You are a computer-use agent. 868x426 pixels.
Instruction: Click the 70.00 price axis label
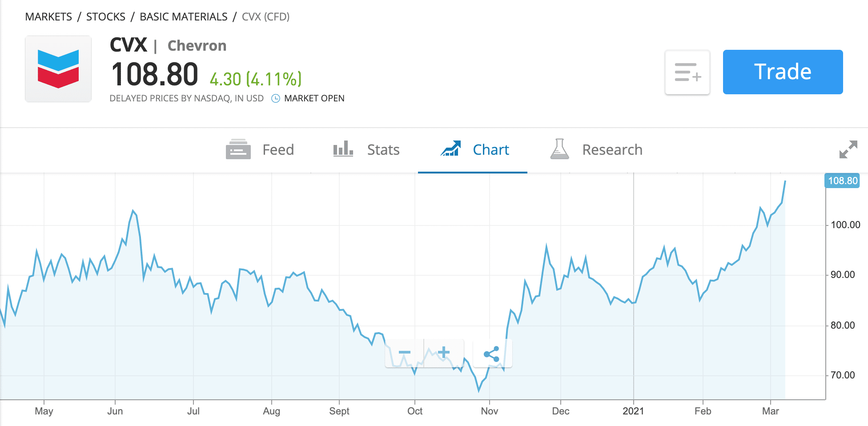point(843,375)
